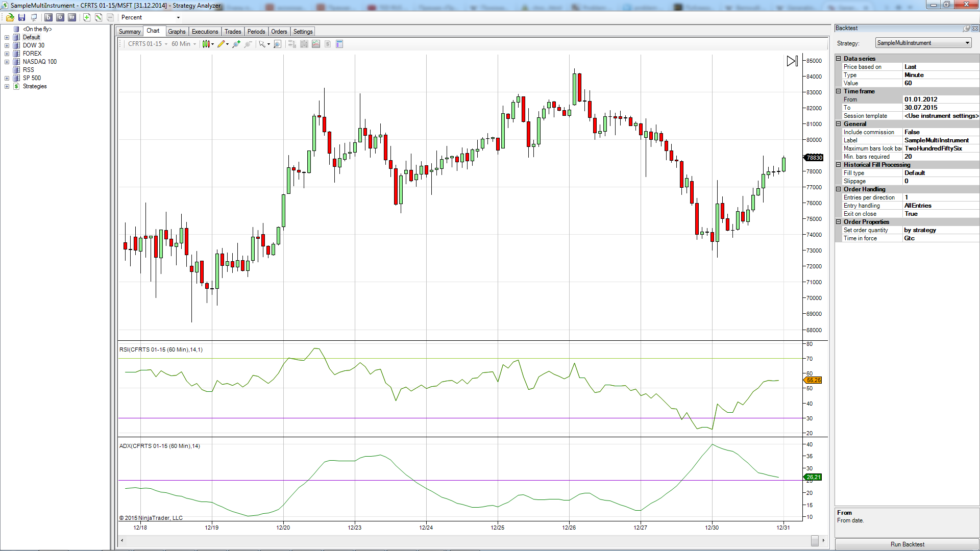Screen dimensions: 980x551
Task: Click the save disk icon
Action: [21, 17]
